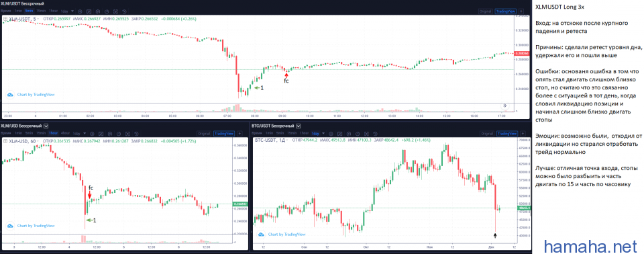
Task: Open the XLM-USDT, 5 symbol legend dropdown
Action: (38, 19)
